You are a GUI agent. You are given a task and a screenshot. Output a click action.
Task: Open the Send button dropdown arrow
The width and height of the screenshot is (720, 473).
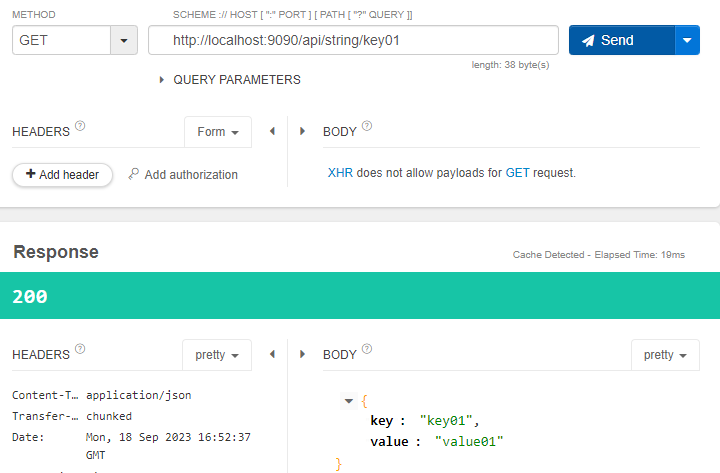pyautogui.click(x=687, y=40)
